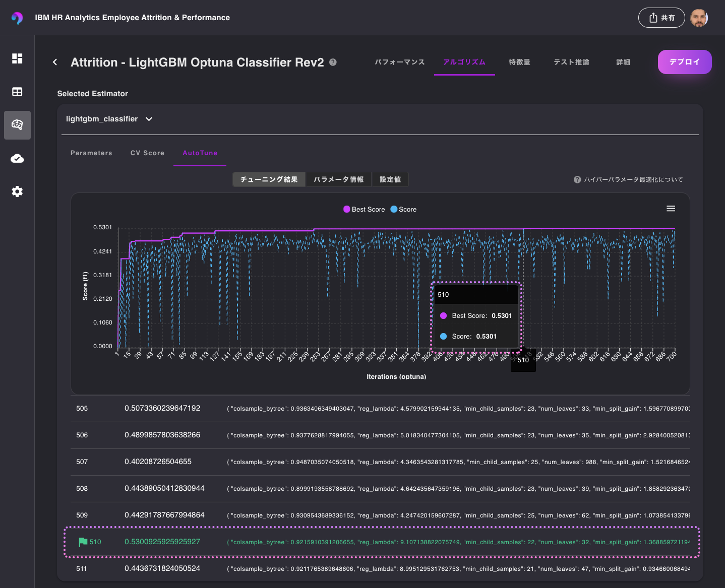This screenshot has height=588, width=725.
Task: Select the dataset table icon in the sidebar
Action: [x=17, y=92]
